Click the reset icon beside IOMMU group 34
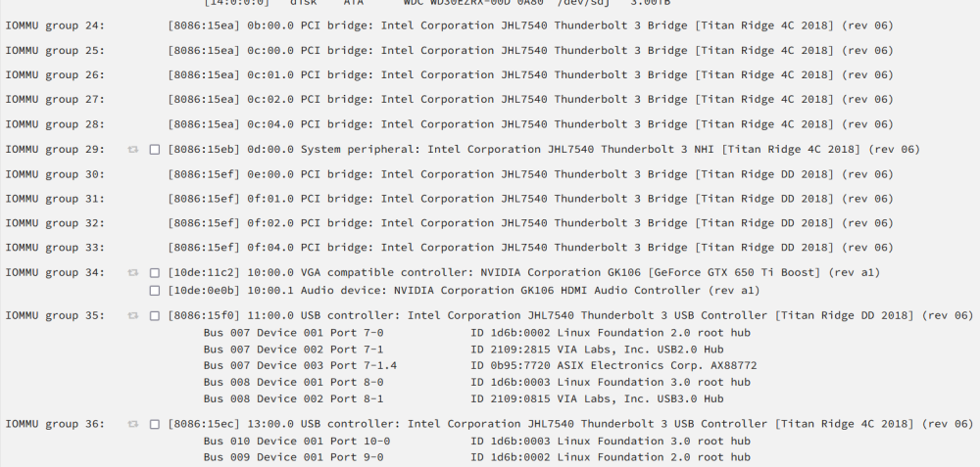 pos(133,273)
